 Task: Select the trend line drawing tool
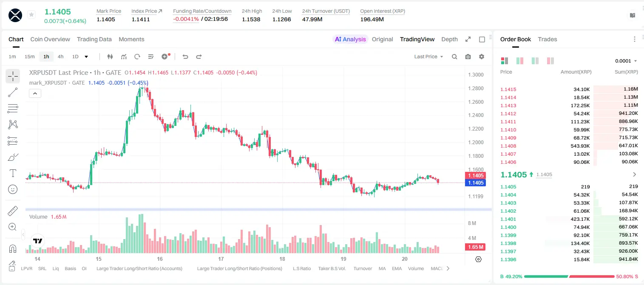(13, 92)
